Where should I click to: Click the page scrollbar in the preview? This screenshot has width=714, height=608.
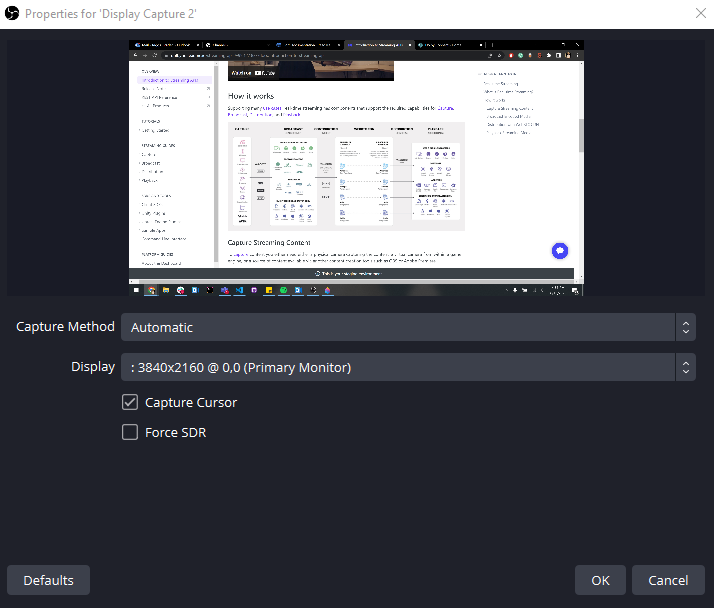click(x=580, y=135)
